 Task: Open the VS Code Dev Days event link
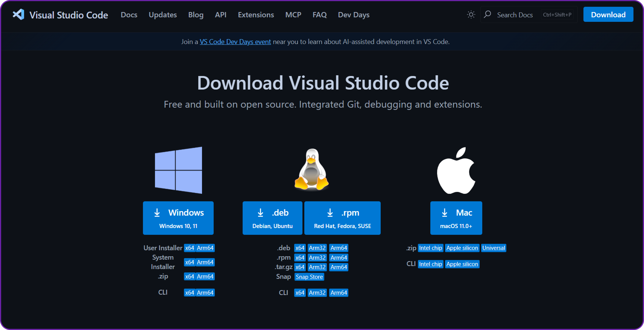235,42
